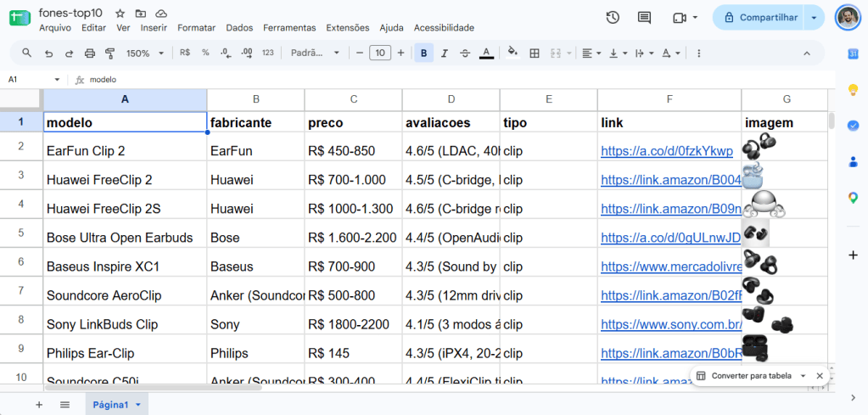Screen dimensions: 868x415
Task: Open the name box A1 dropdown
Action: pyautogui.click(x=57, y=80)
